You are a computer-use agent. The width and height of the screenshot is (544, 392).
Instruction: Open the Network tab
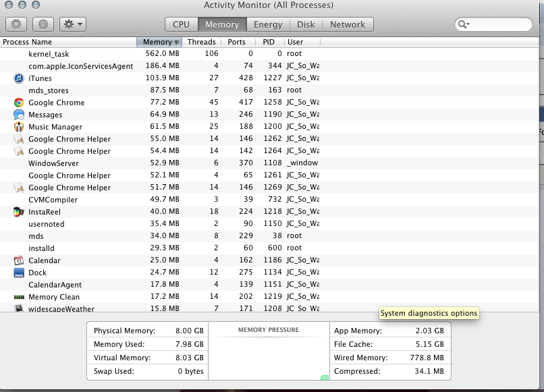348,24
